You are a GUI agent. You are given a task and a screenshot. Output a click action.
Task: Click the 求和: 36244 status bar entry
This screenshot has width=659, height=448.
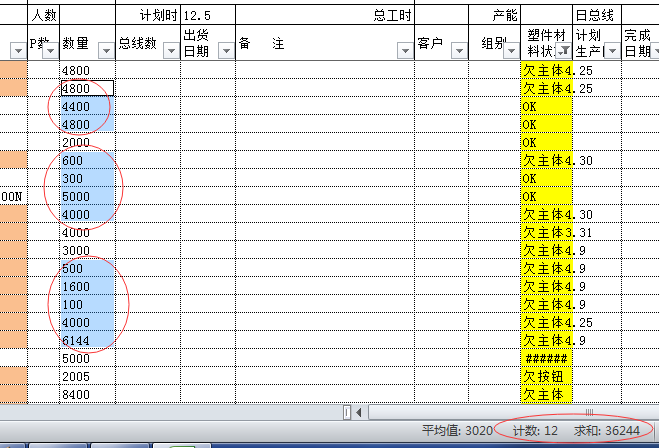tap(607, 430)
